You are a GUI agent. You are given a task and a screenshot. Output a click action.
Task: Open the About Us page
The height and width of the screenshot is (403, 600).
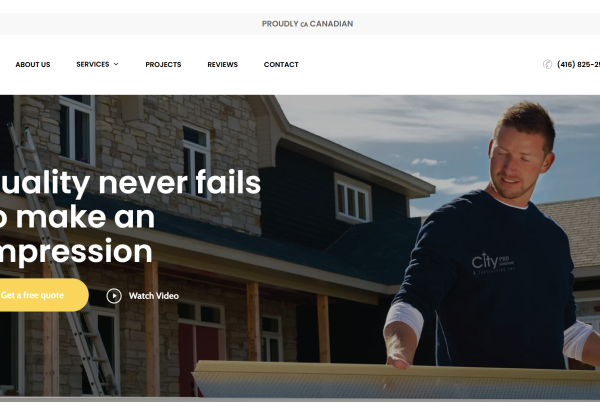pyautogui.click(x=33, y=65)
